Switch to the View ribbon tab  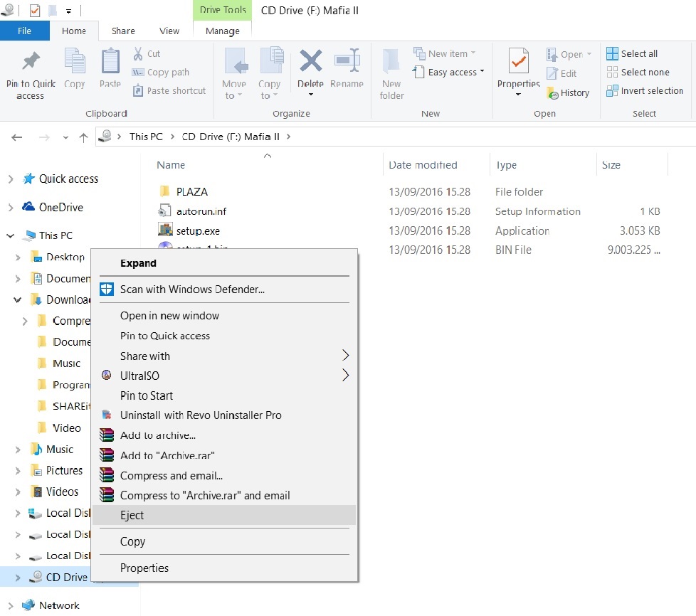pyautogui.click(x=169, y=31)
